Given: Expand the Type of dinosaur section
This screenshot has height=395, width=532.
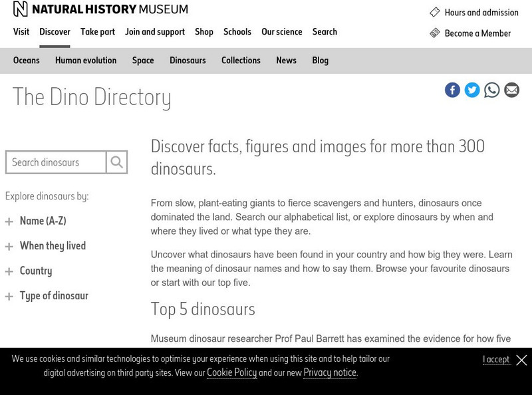Looking at the screenshot, I should [x=9, y=297].
